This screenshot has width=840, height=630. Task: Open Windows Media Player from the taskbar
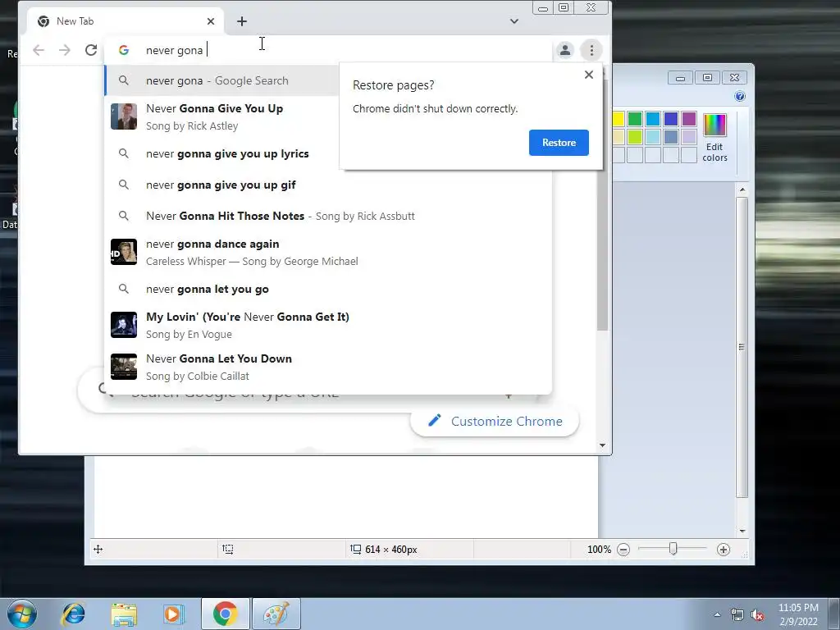pos(173,614)
